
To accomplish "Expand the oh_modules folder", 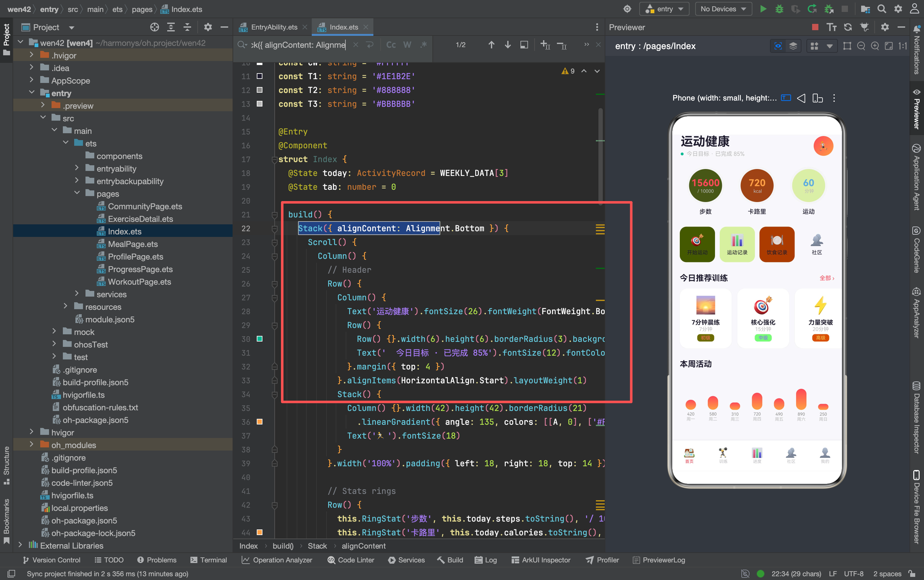I will point(32,445).
